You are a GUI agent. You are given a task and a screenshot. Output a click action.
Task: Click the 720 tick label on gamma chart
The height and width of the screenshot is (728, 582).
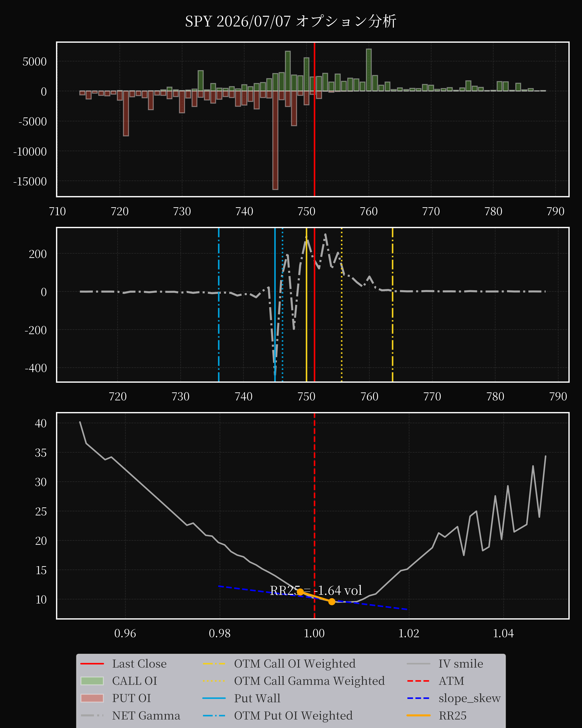(x=118, y=397)
